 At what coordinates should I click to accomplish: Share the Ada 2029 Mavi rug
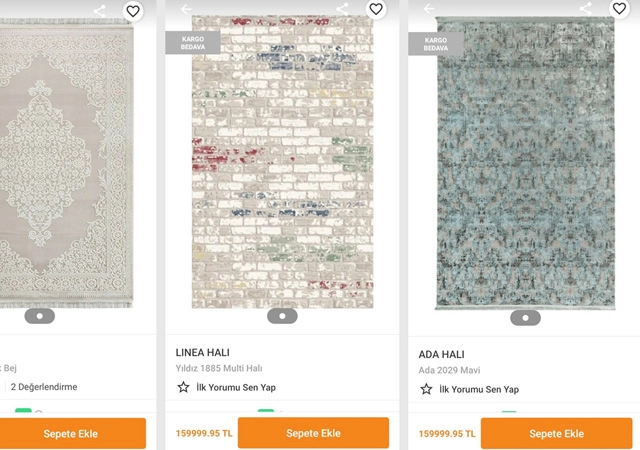coord(586,9)
